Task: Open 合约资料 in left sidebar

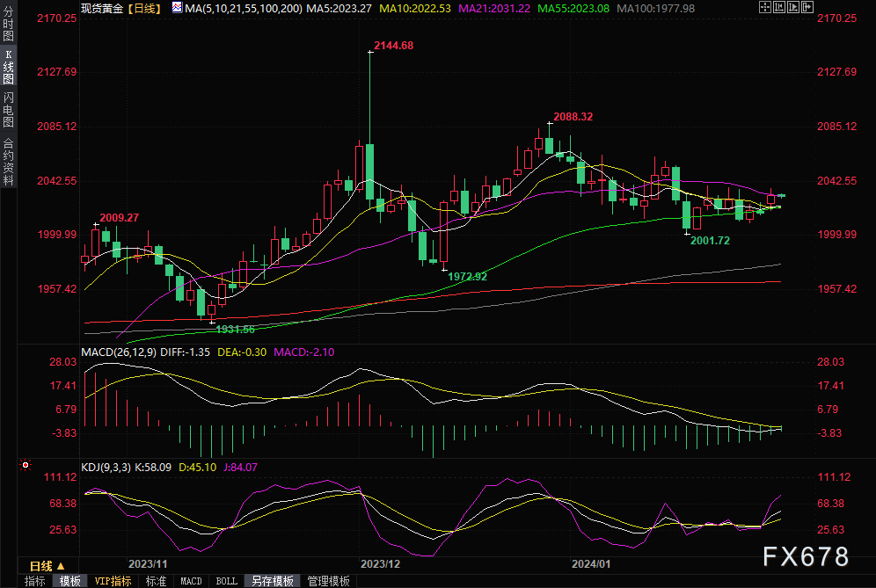Action: (x=8, y=161)
